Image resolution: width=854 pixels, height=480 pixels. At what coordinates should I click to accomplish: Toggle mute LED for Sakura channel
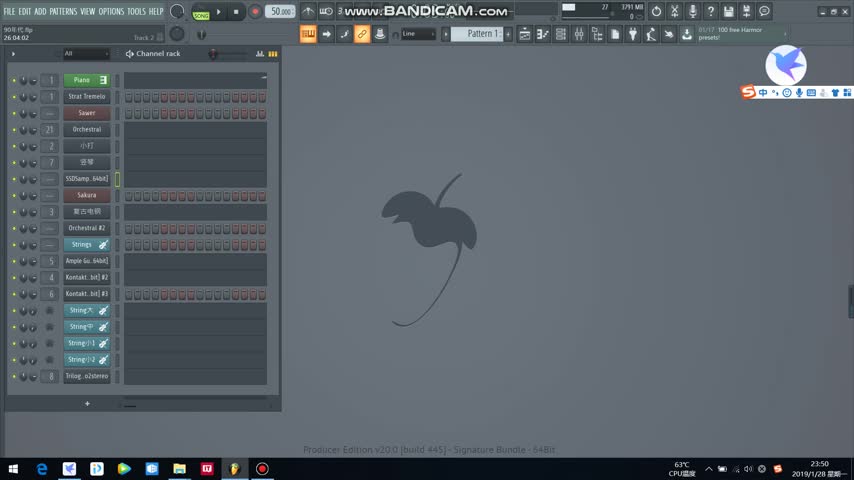tap(14, 196)
